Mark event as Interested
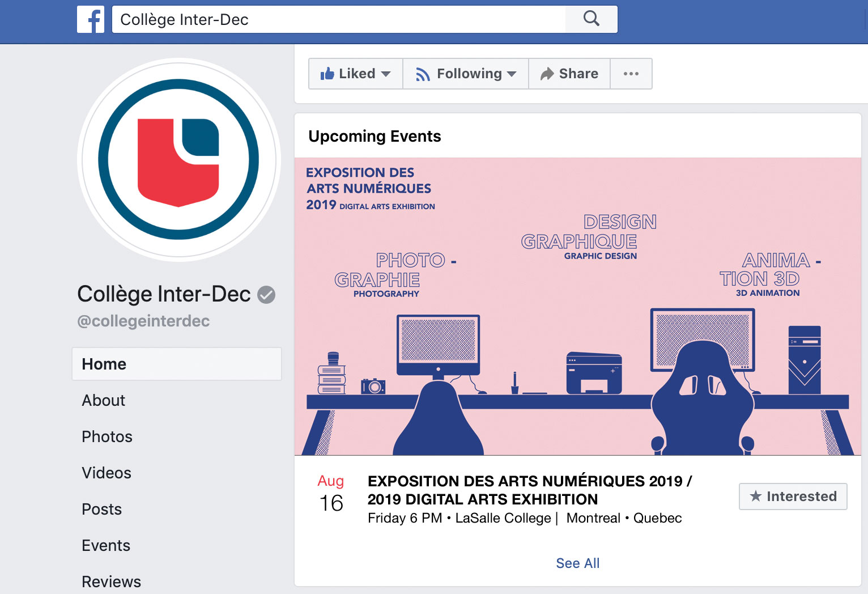Screen dimensions: 868x594 pyautogui.click(x=793, y=497)
